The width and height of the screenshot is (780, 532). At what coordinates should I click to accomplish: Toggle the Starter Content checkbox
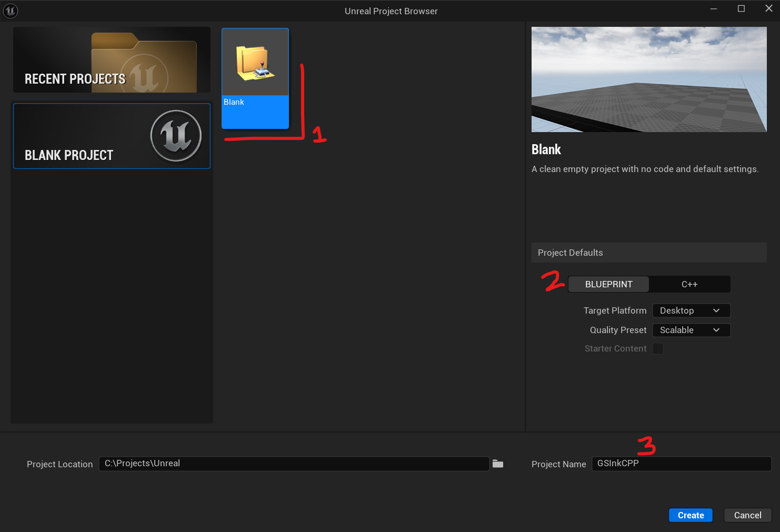click(658, 348)
